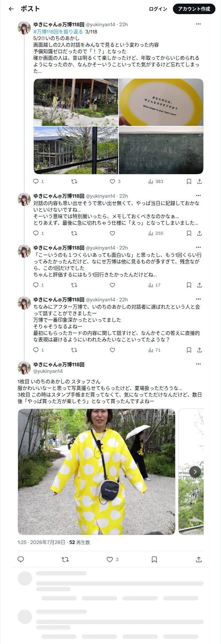Viewport: 221px width, 644px height.
Task: Share the main post from the bottom action bar
Action: [x=199, y=559]
